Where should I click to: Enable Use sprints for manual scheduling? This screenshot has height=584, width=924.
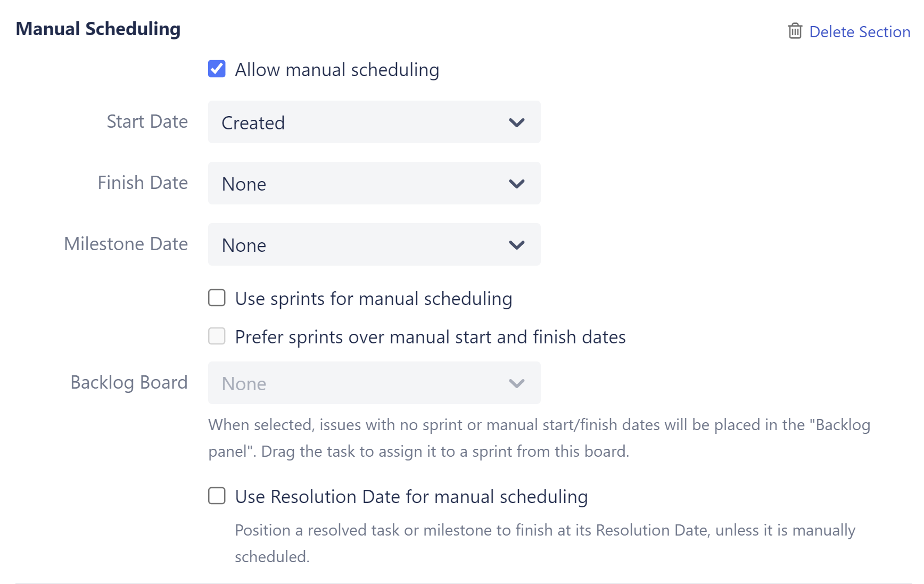pyautogui.click(x=217, y=298)
